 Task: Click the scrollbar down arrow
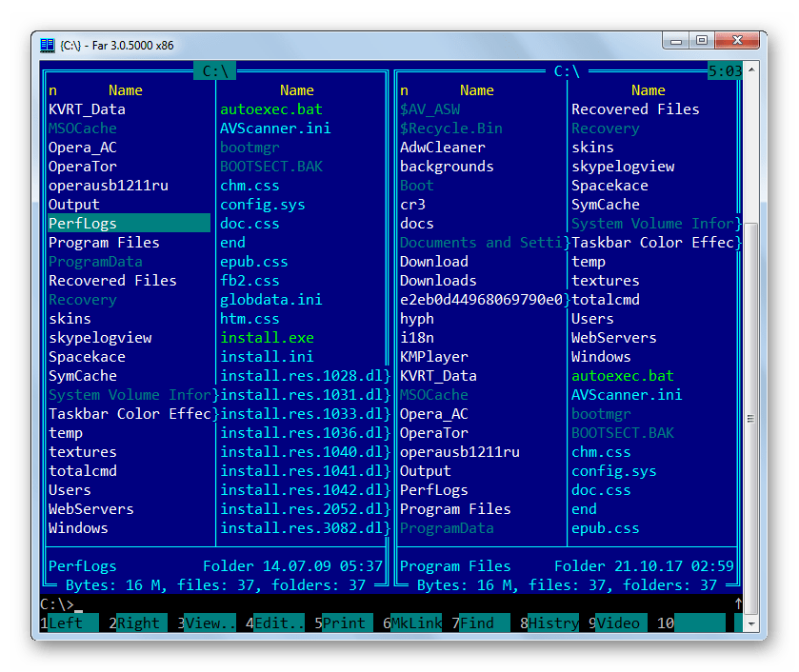(x=751, y=623)
